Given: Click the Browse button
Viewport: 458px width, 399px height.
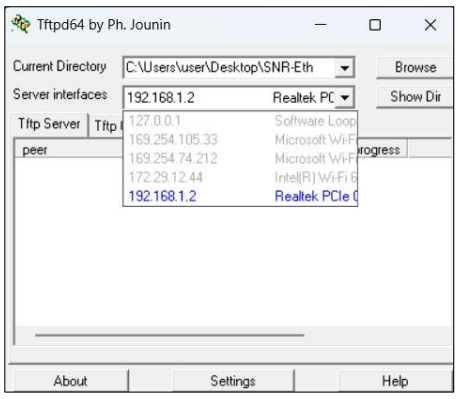Looking at the screenshot, I should [415, 68].
